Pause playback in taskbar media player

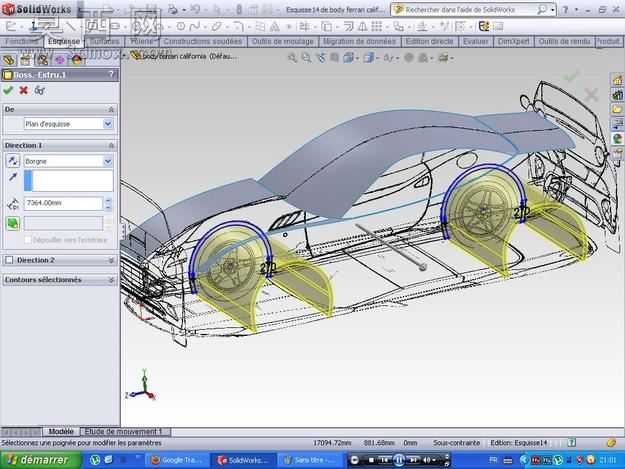(399, 460)
